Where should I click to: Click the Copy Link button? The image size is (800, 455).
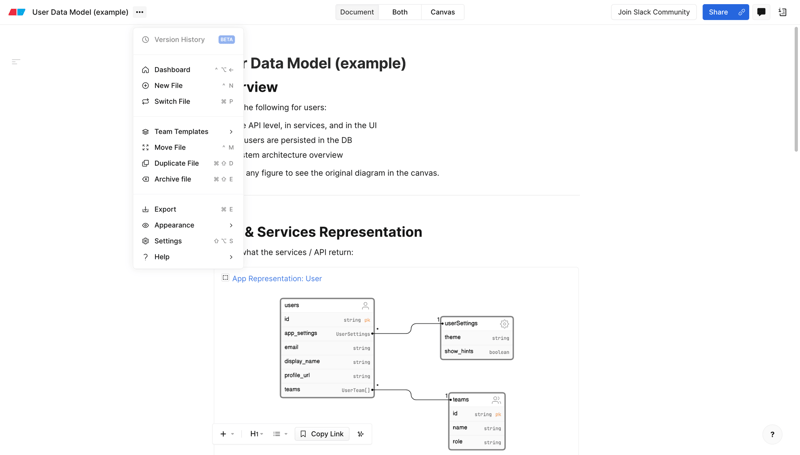coord(322,434)
